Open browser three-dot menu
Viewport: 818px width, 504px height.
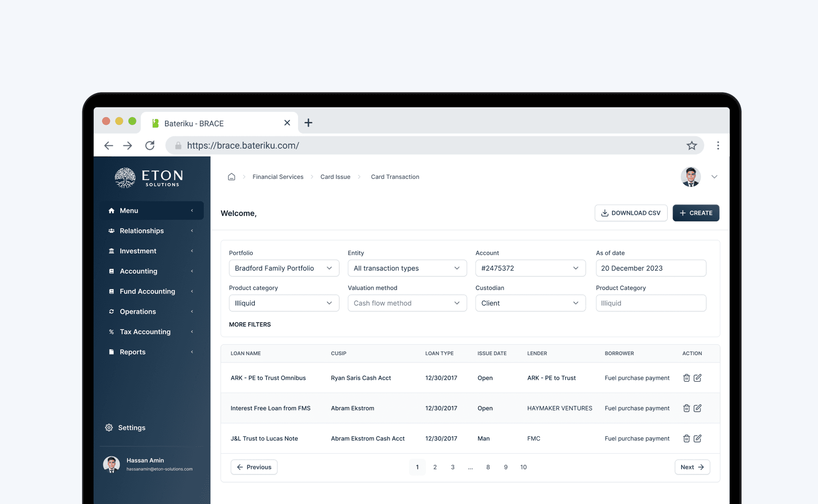pyautogui.click(x=718, y=145)
